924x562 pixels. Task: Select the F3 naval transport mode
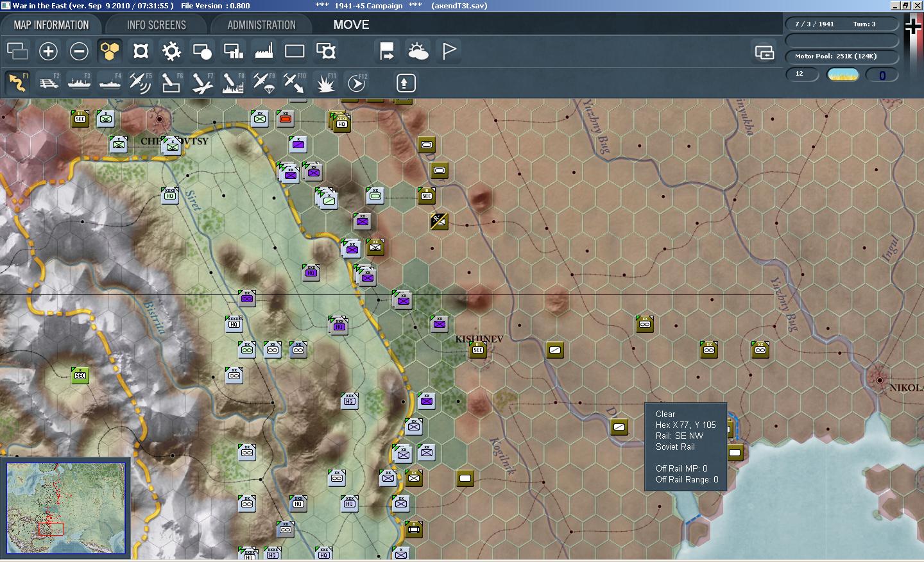[x=79, y=83]
